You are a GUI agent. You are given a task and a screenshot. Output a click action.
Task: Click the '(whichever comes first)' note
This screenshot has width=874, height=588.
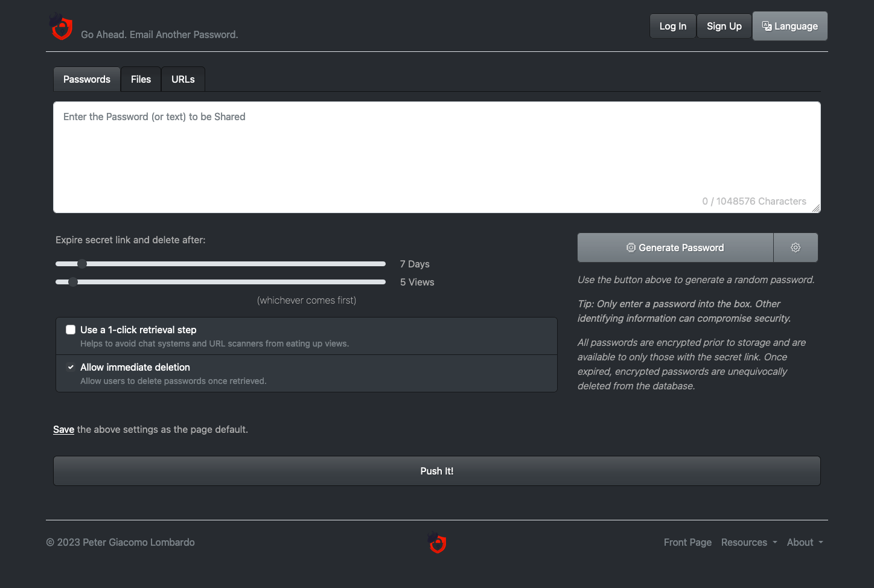point(307,300)
